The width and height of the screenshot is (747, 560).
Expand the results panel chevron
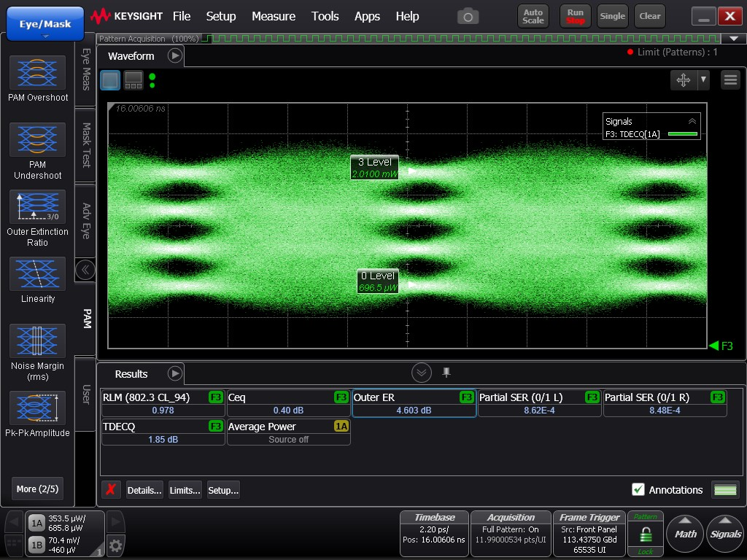tap(422, 373)
